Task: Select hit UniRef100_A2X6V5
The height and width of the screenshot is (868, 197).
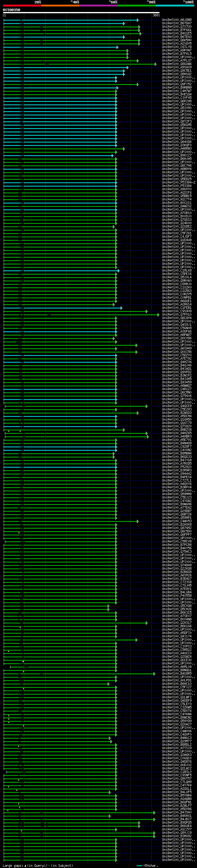Action: 177,43
